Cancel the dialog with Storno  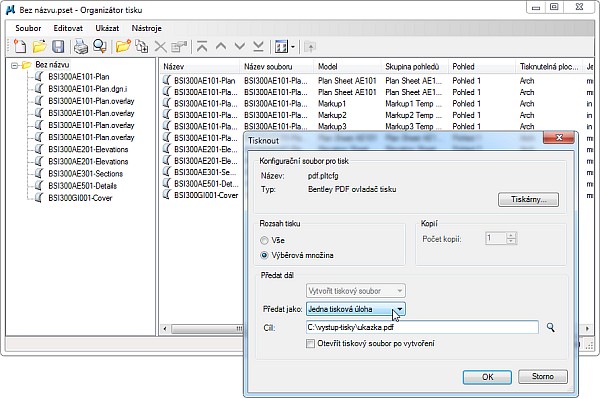(543, 377)
